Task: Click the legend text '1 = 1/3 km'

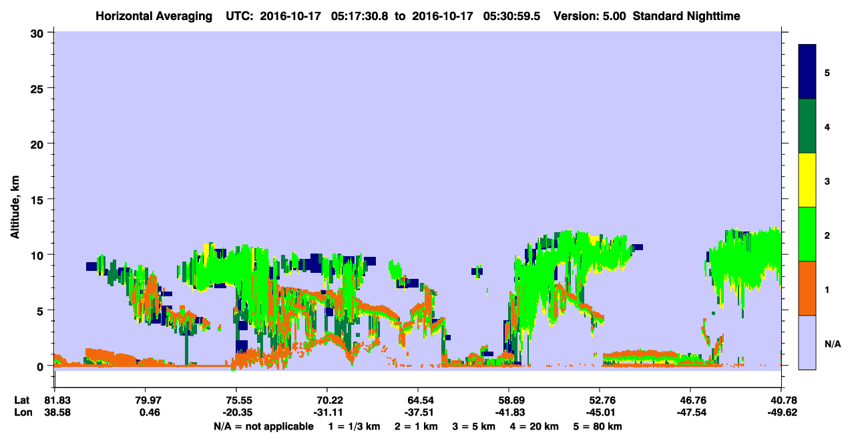Action: point(354,426)
